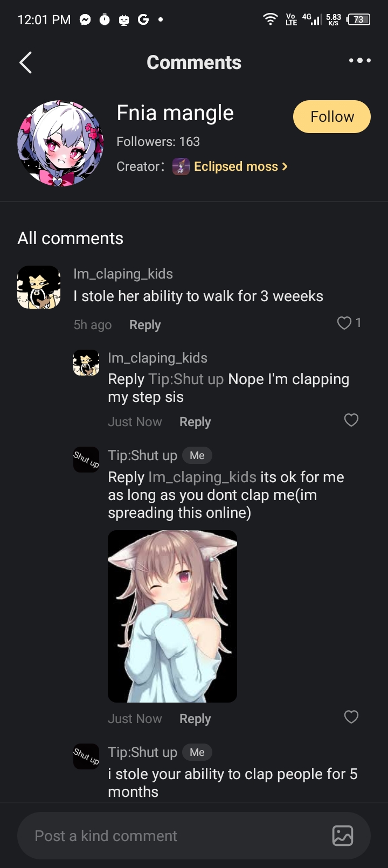Open creator Eclipsed moss profile link

tap(235, 166)
